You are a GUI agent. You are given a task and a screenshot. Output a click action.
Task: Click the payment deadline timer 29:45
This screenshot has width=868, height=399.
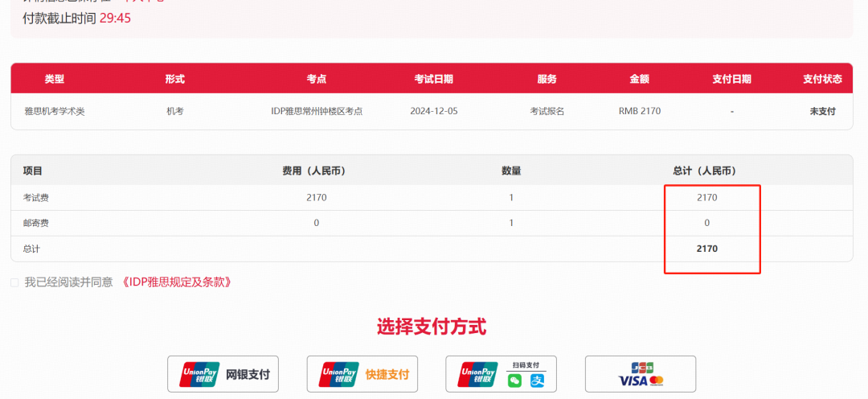coord(115,19)
